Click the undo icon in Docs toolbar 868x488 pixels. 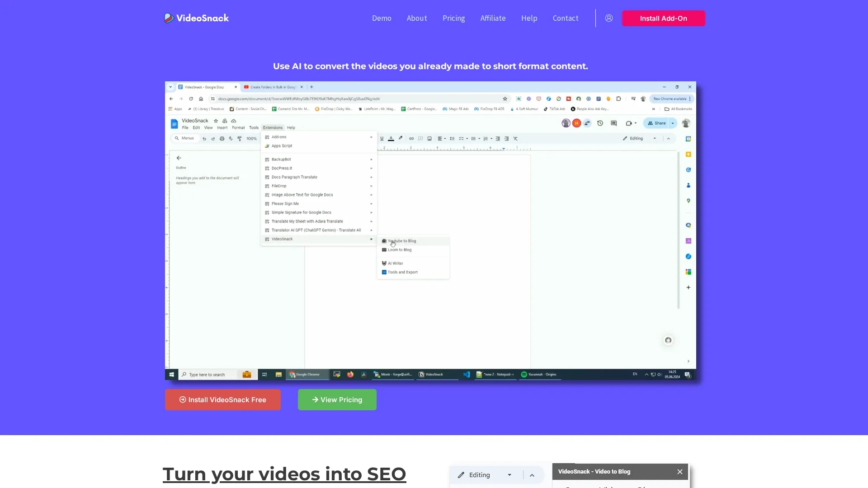coord(204,139)
